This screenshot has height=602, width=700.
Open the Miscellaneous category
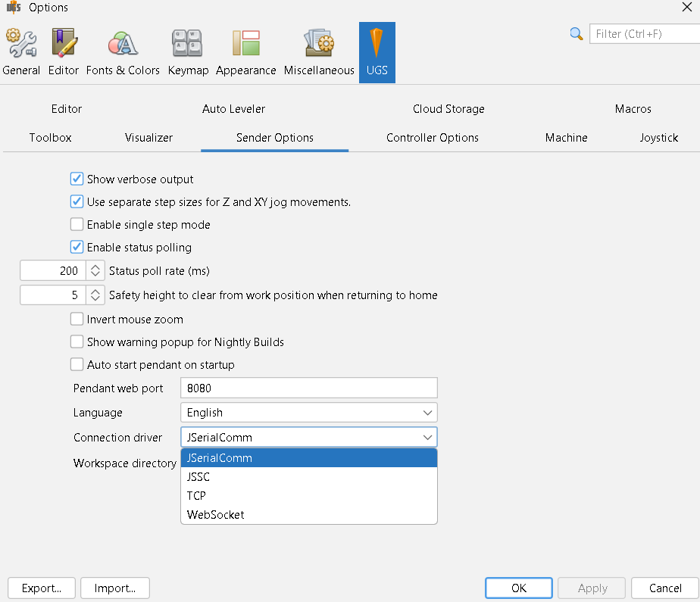point(319,52)
